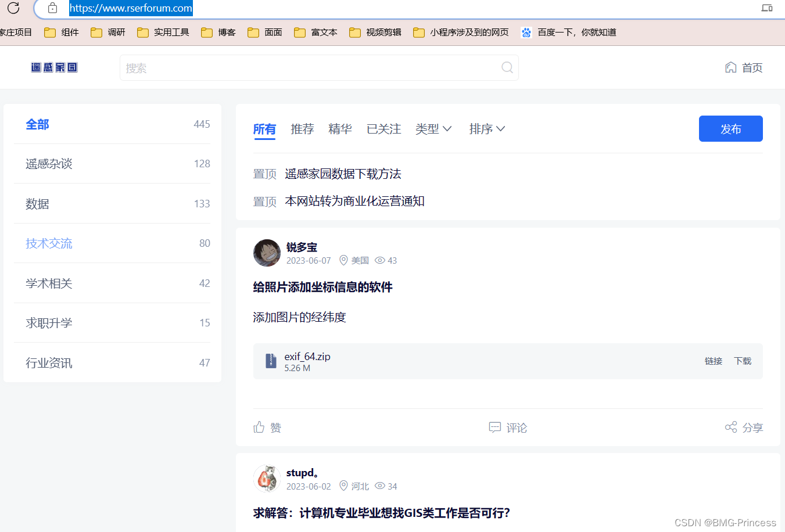Click the username stupd。
785x532 pixels.
tap(302, 473)
